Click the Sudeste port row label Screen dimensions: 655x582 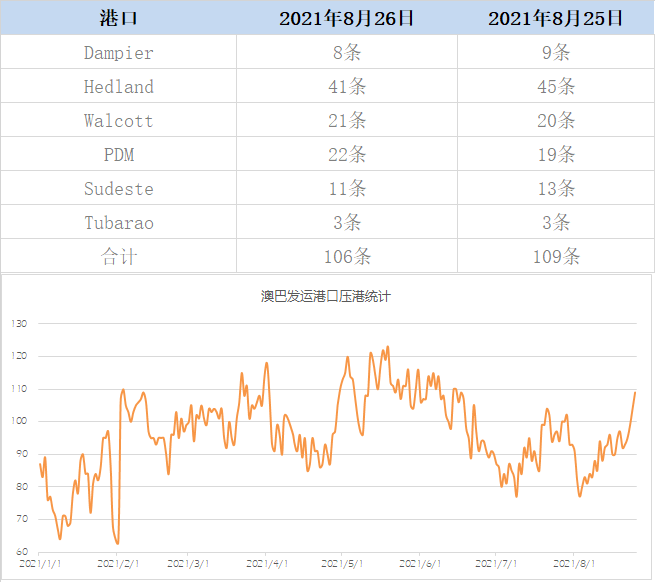[119, 189]
